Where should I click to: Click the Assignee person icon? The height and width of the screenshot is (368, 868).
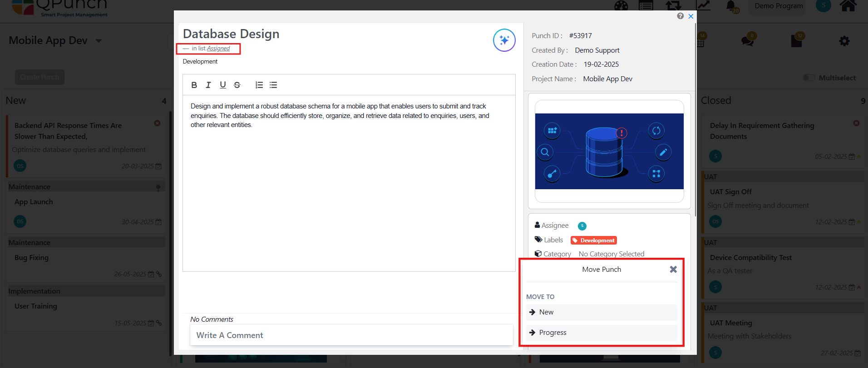538,225
